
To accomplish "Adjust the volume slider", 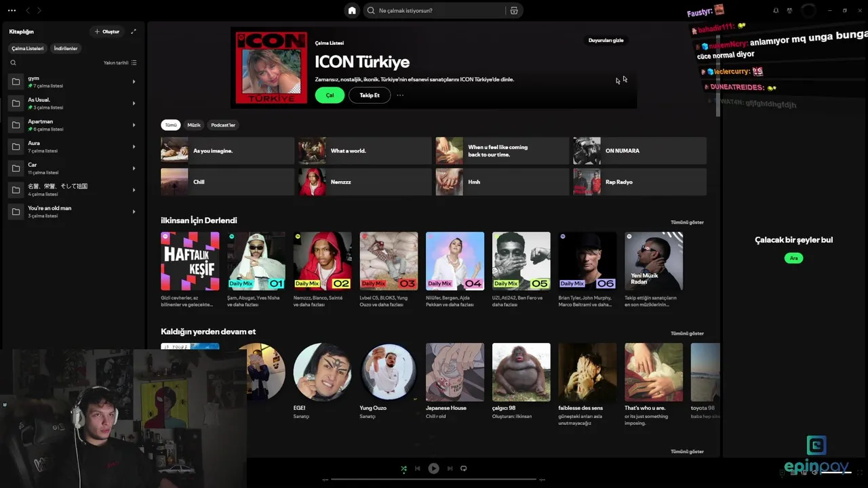I will pyautogui.click(x=835, y=472).
